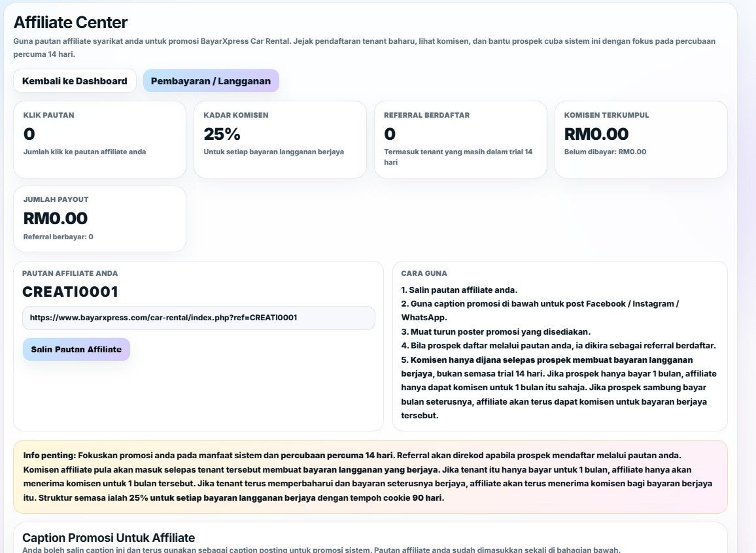This screenshot has height=553, width=756.
Task: Click the KOMISEN TERKUMPUL RM0.00 card
Action: [x=641, y=137]
